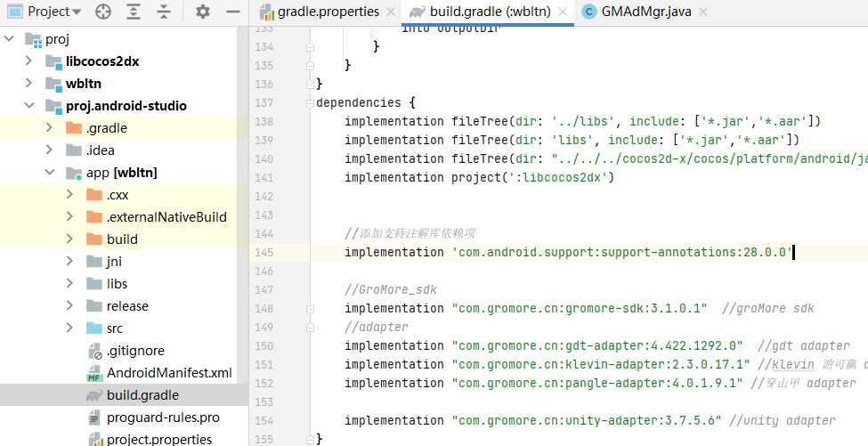Click the Expand All icon in Project panel
868x446 pixels.
[x=134, y=12]
